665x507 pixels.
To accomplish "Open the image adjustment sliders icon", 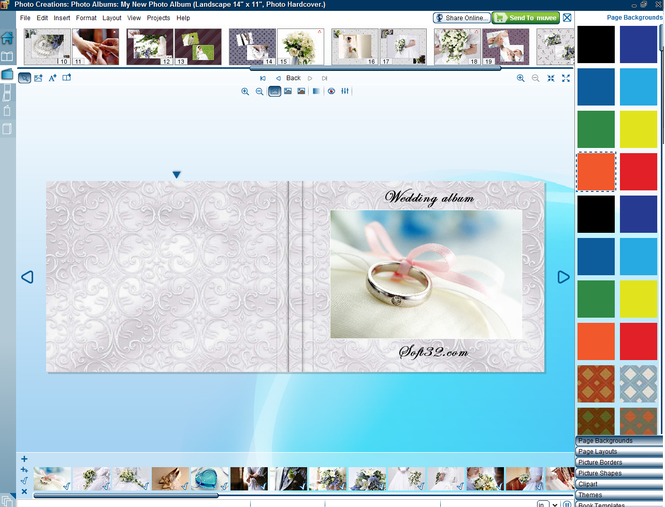I will [x=345, y=91].
